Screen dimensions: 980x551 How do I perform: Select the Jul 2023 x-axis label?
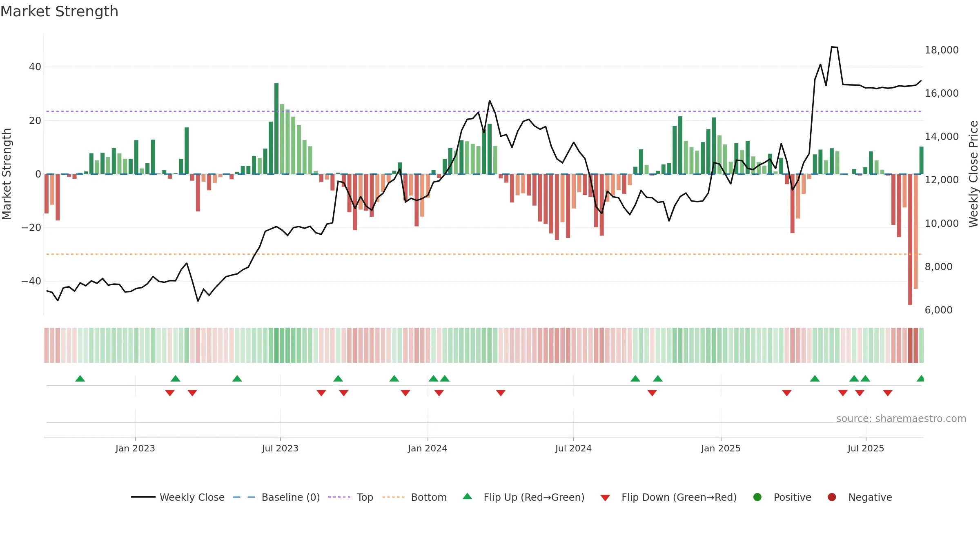point(280,448)
